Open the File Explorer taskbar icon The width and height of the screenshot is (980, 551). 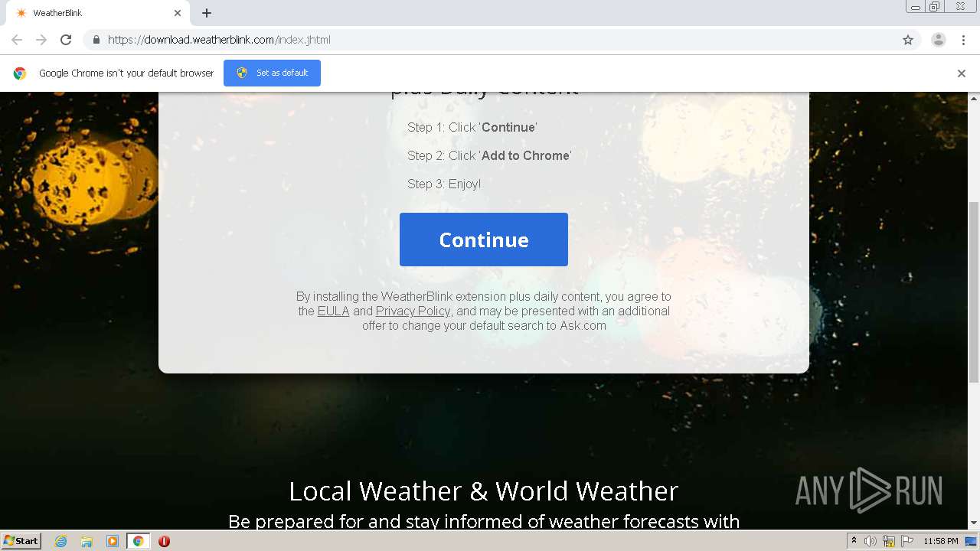pos(87,541)
